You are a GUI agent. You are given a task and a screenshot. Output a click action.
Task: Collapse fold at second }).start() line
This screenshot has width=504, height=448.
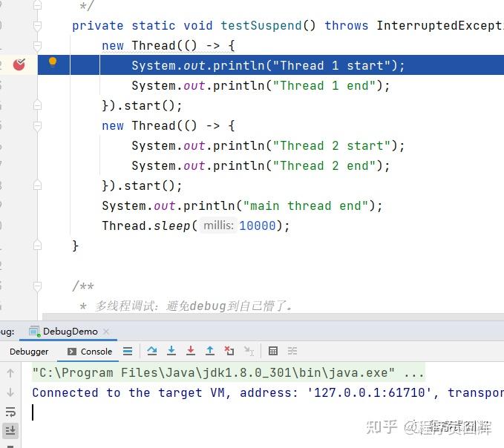coord(37,185)
